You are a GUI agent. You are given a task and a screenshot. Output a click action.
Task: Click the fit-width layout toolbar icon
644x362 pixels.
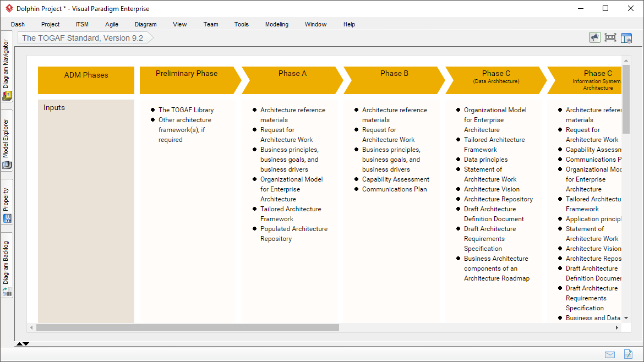(610, 38)
